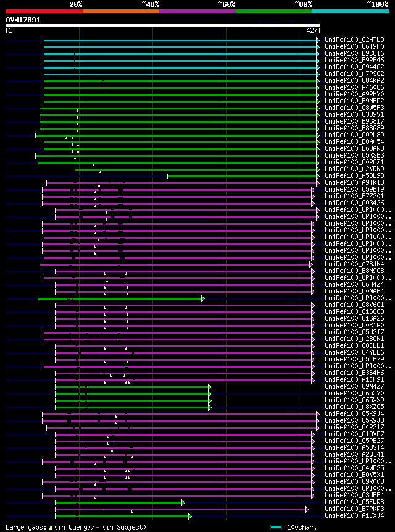Select the UniRef100_Q65XY0 label

point(354,393)
